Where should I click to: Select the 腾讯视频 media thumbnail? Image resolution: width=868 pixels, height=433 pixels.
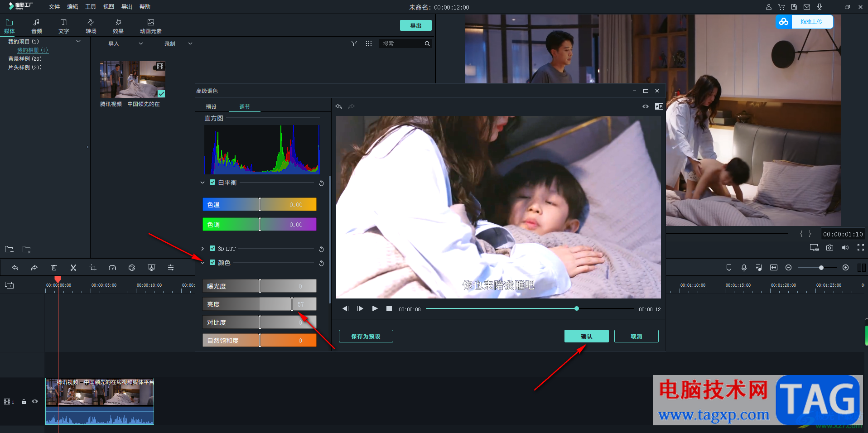[x=132, y=79]
